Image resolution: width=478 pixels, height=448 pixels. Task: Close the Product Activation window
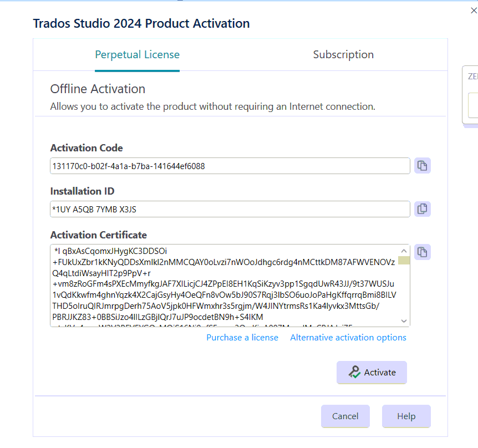pyautogui.click(x=474, y=11)
